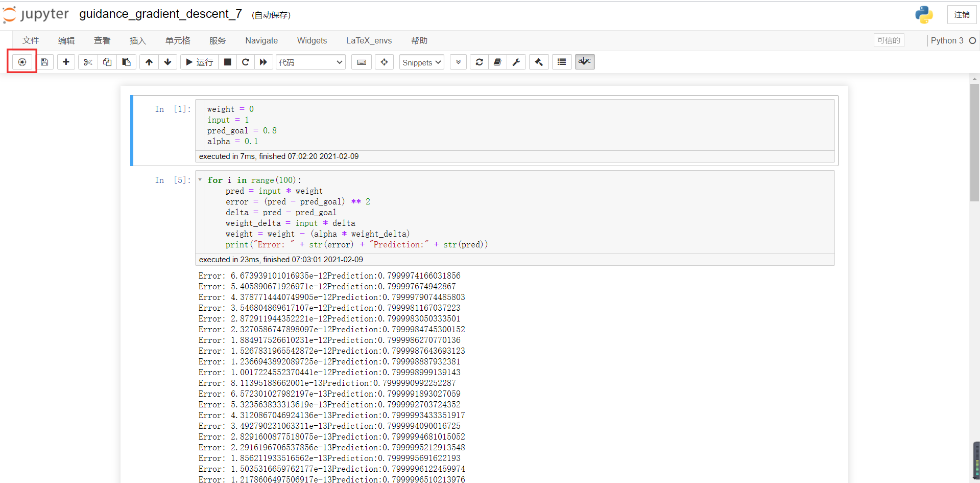Viewport: 980px width, 483px height.
Task: Open the Navigate menu
Action: 261,40
